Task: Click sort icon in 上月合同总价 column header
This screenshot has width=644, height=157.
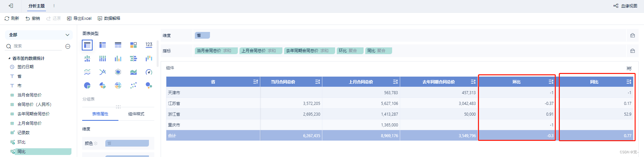Action: click(395, 82)
